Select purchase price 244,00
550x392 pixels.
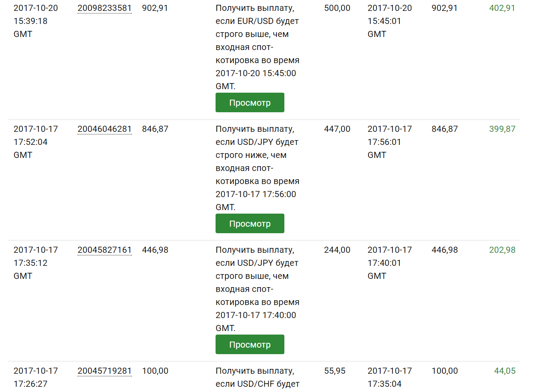pos(337,250)
